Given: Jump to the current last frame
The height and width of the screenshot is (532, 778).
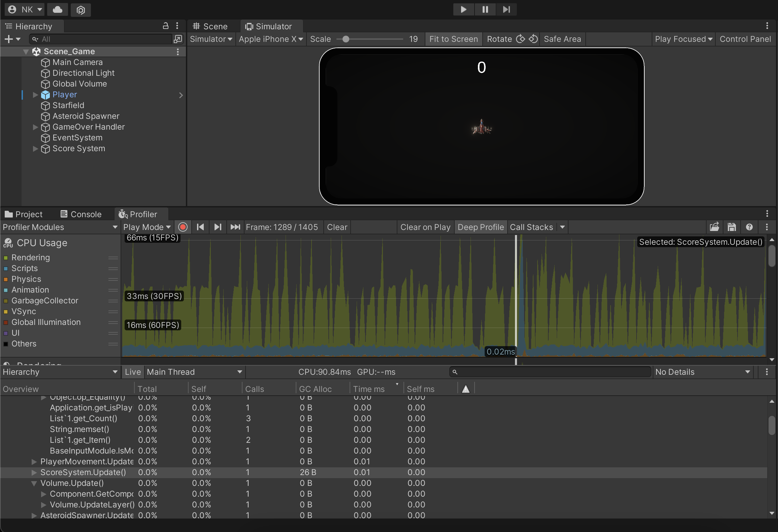Looking at the screenshot, I should pos(235,227).
